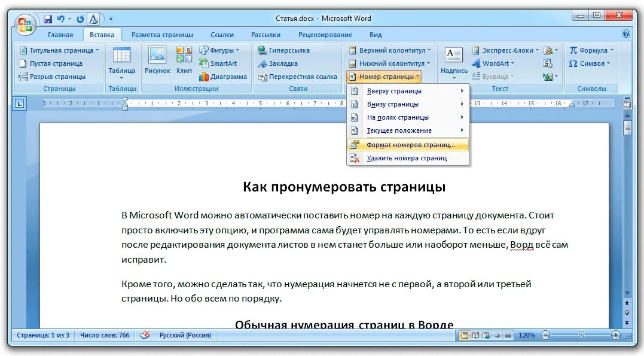Open the Таблица insert menu
Image resolution: width=644 pixels, height=356 pixels.
point(121,63)
